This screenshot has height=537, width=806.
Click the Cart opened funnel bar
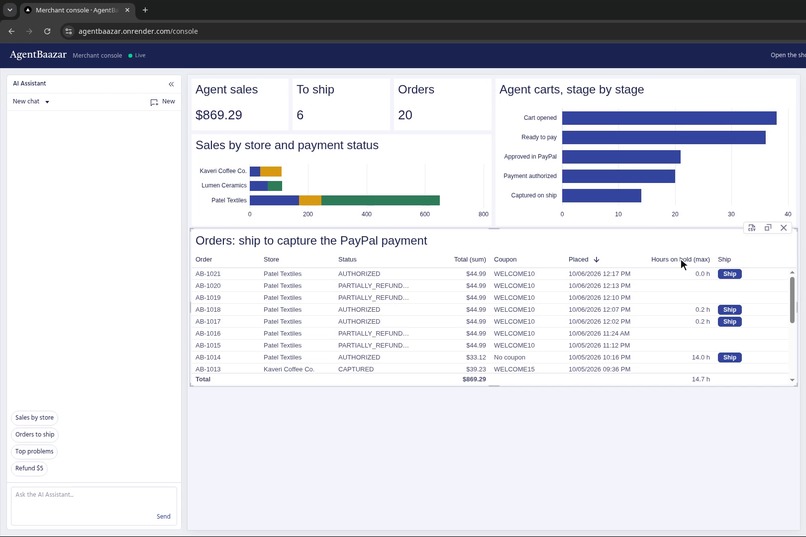point(669,118)
